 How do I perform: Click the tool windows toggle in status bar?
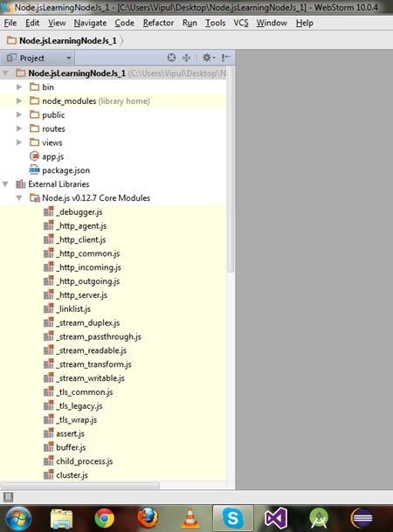(8, 497)
